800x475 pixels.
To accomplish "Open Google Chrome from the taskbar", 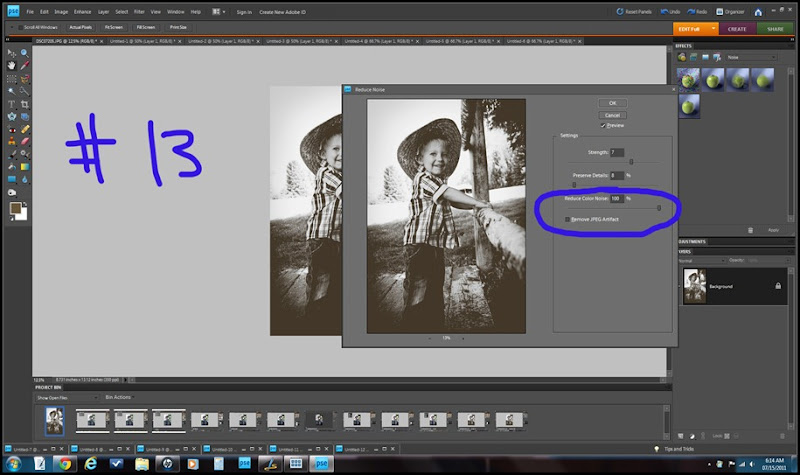I will 63,464.
